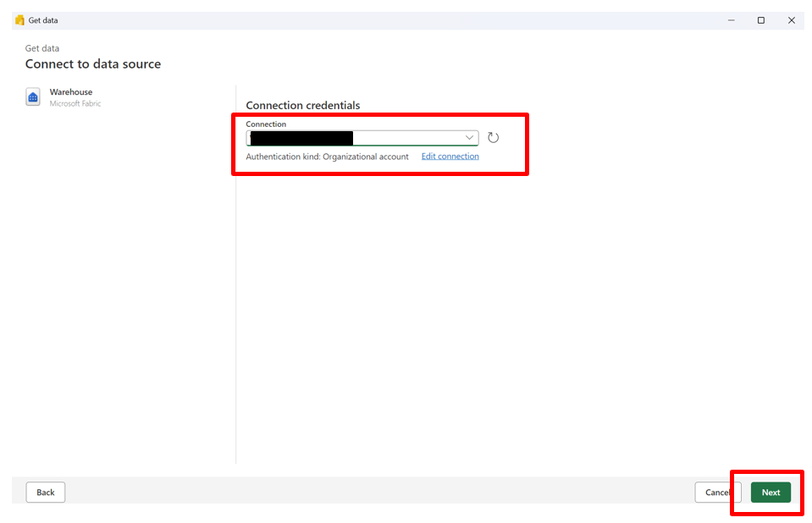
Task: Click the Back button
Action: tap(46, 493)
